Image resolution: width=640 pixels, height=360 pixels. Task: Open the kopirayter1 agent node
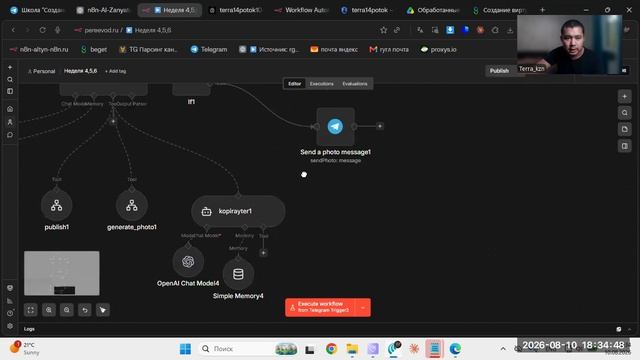tap(238, 211)
